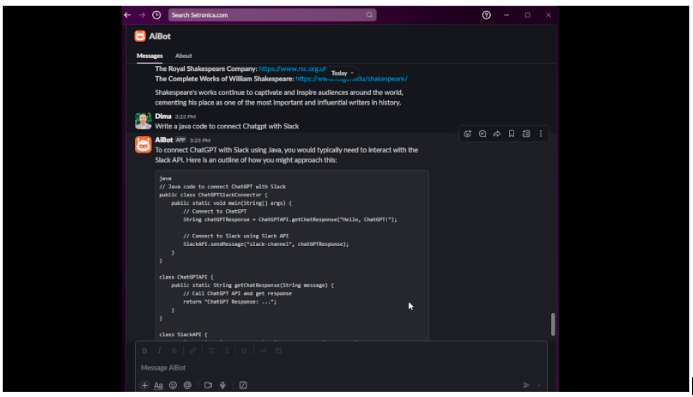The width and height of the screenshot is (693, 397).
Task: Click the conversation scrollbar thumb
Action: 552,324
